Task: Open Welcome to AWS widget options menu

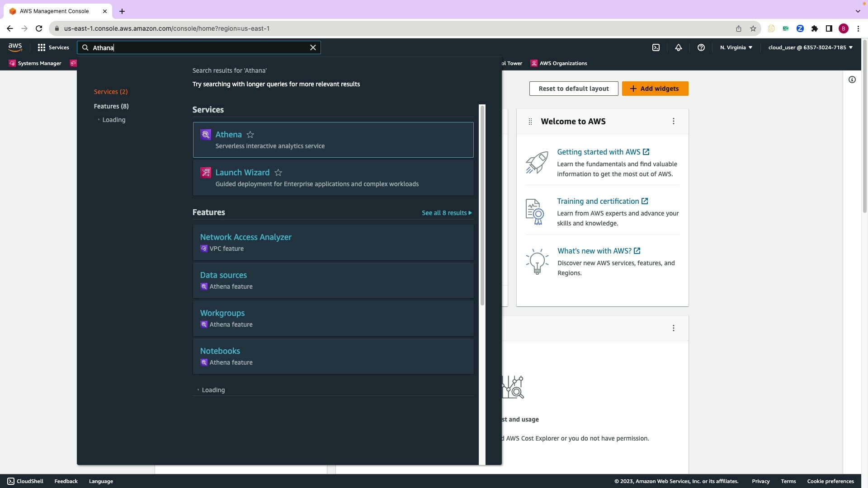Action: [674, 121]
